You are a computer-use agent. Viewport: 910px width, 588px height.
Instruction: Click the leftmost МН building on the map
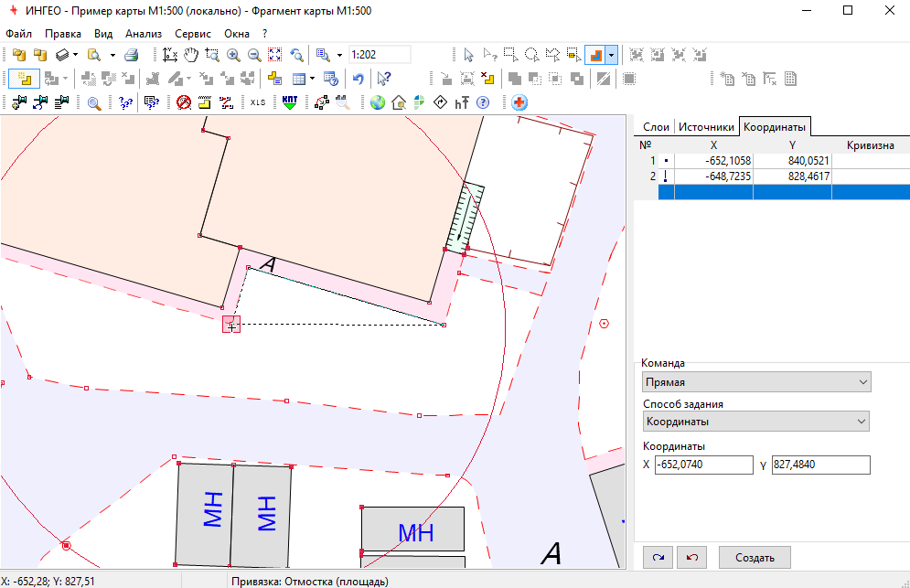(204, 514)
